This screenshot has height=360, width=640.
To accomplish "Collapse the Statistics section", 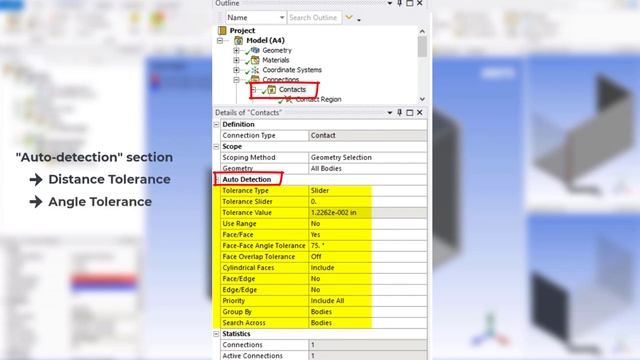I will click(216, 334).
